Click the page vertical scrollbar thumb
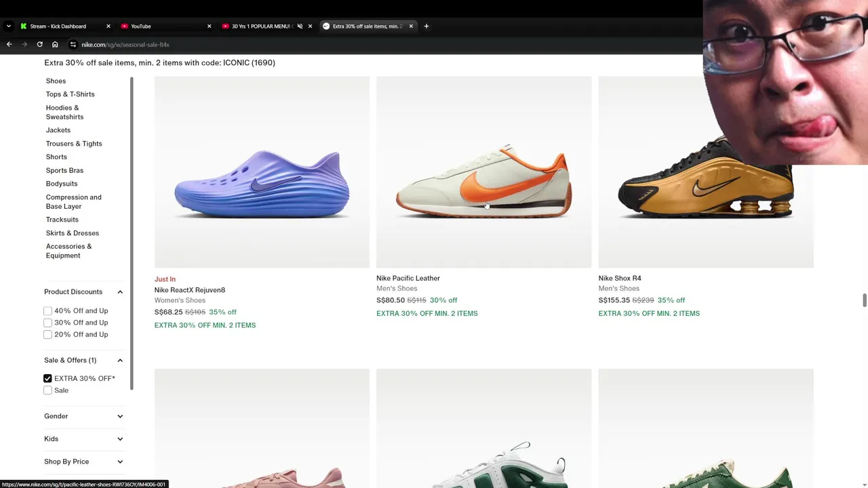Viewport: 868px width, 488px height. point(864,300)
